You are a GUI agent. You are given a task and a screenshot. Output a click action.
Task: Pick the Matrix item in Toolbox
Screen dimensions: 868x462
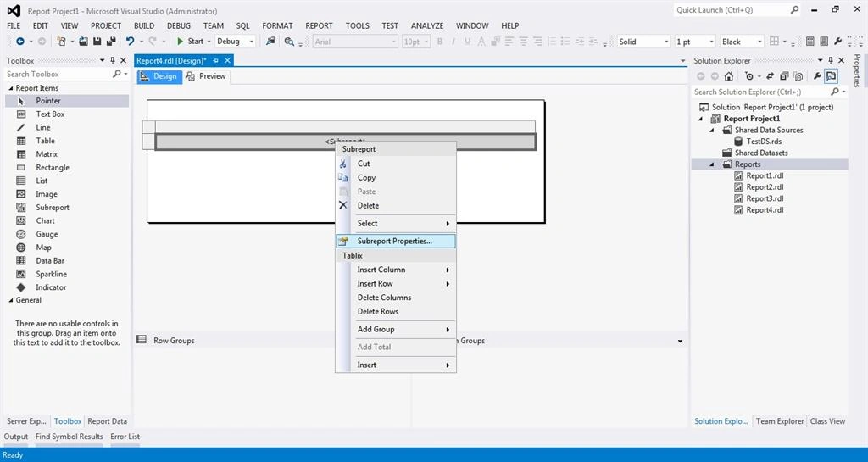(47, 154)
